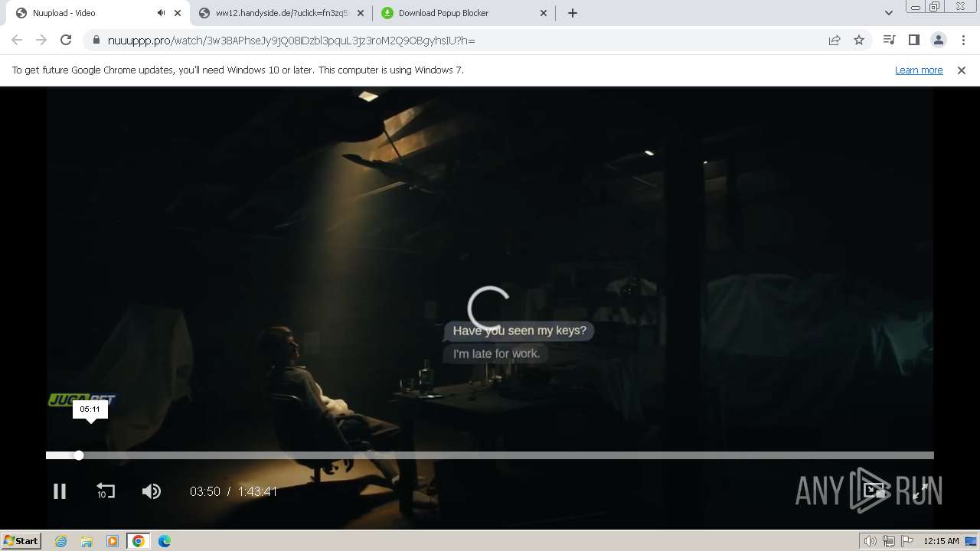
Task: Rewind video ten seconds
Action: (105, 491)
